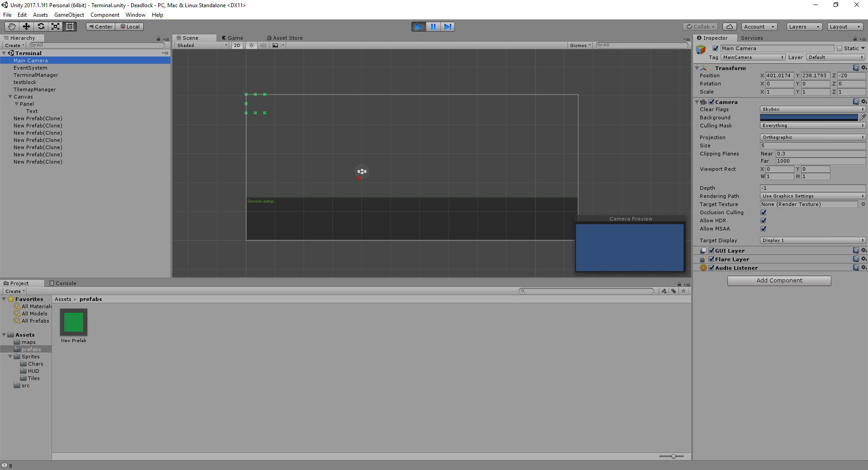Toggle 2D mode in the Scene view
Image resolution: width=868 pixels, height=470 pixels.
(x=237, y=45)
